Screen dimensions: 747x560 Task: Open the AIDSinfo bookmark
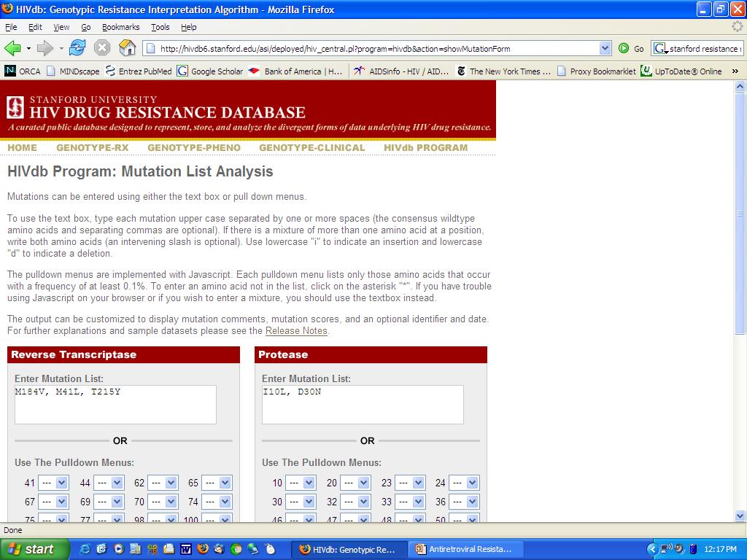[x=402, y=71]
